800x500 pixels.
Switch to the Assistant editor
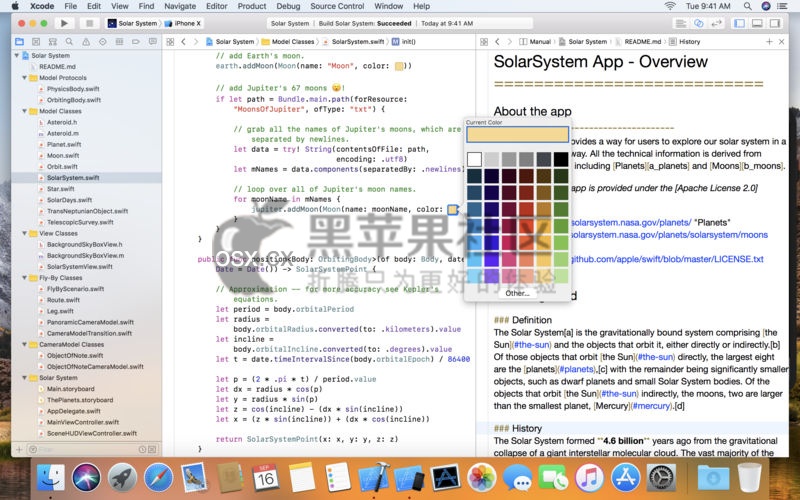[699, 23]
